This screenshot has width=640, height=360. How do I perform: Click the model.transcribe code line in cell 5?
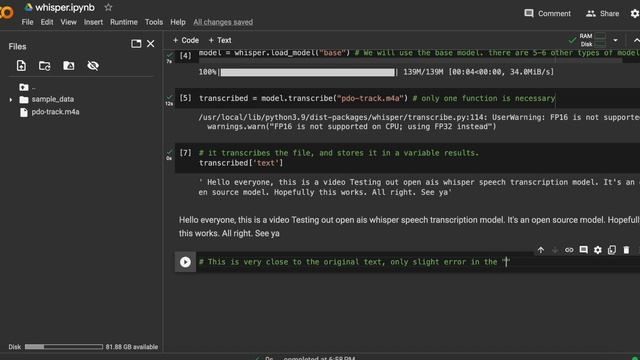click(377, 98)
